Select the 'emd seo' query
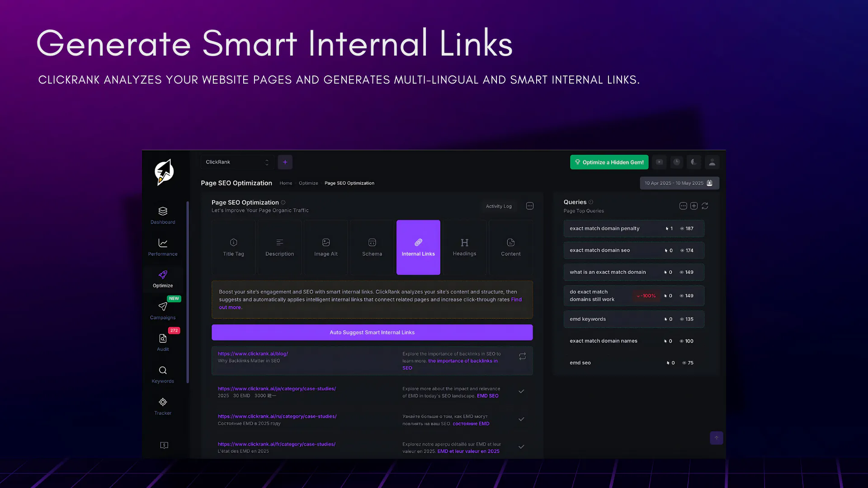Screen dimensions: 868x488 tap(634, 363)
